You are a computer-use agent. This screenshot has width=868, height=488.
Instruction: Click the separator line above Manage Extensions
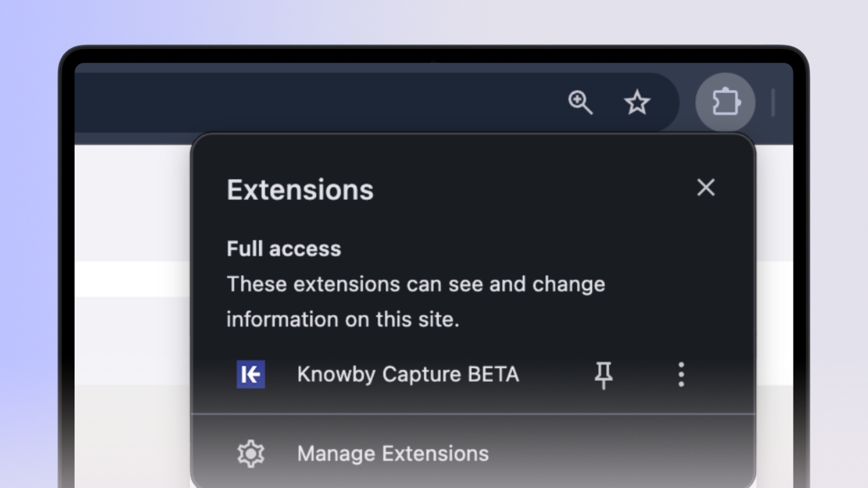(473, 413)
